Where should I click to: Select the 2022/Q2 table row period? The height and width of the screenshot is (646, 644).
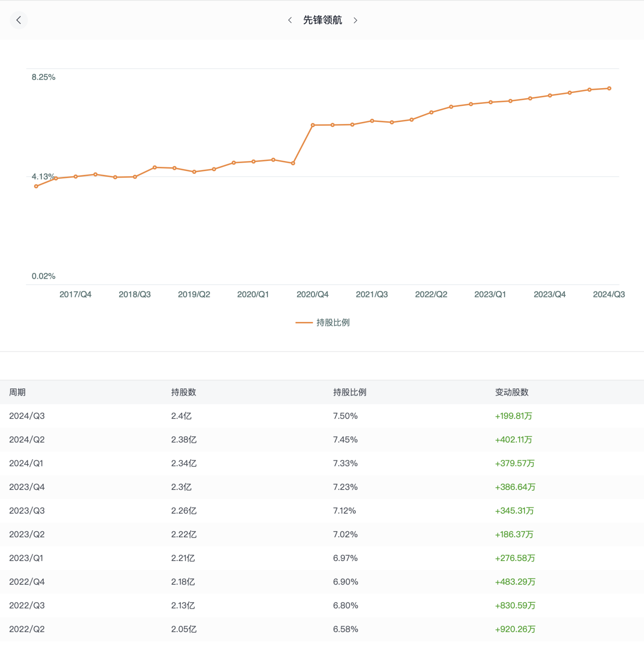[x=27, y=629]
